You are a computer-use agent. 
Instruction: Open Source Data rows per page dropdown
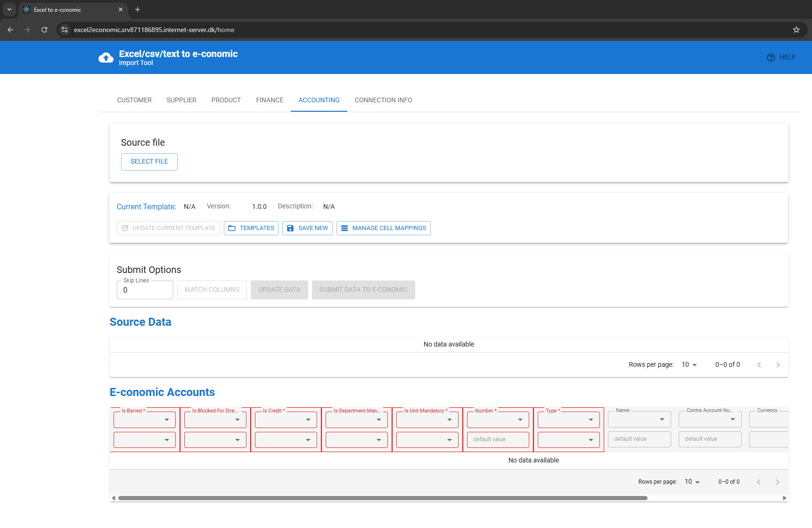pos(689,365)
